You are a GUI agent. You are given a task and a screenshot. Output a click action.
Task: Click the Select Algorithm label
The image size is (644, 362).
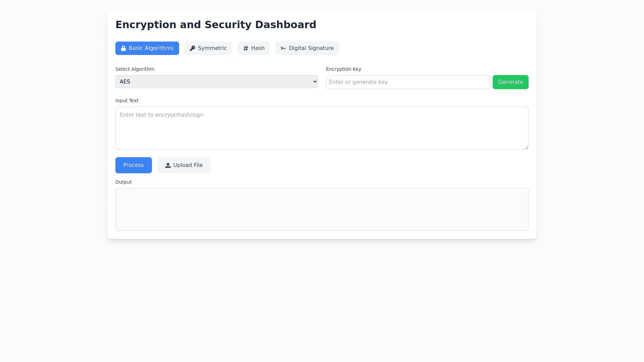(x=135, y=69)
